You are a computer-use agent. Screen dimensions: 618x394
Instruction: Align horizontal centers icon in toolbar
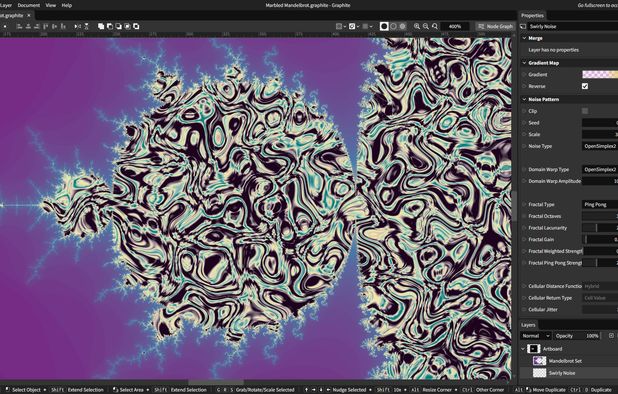click(28, 26)
